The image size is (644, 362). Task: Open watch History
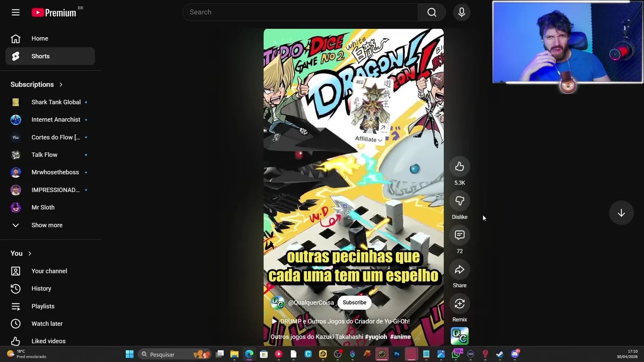tap(50, 289)
